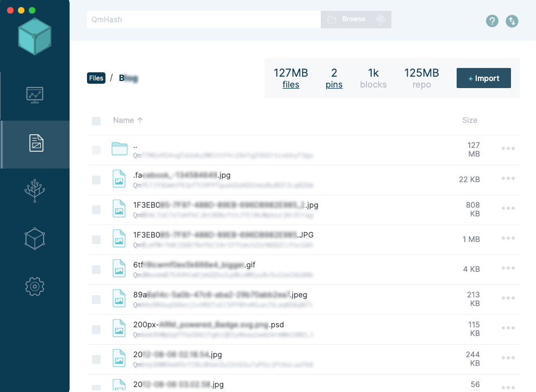
Task: Open the Status monitor sidebar icon
Action: coord(35,96)
